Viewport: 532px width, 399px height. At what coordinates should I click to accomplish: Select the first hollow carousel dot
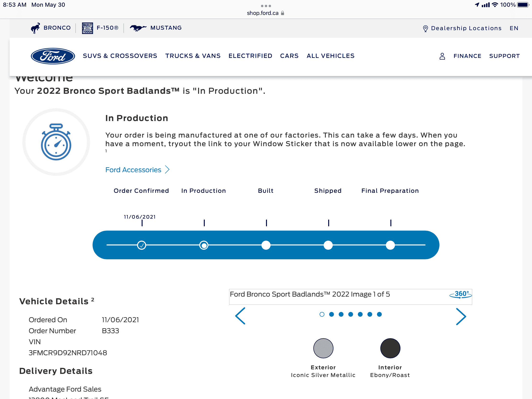(322, 314)
